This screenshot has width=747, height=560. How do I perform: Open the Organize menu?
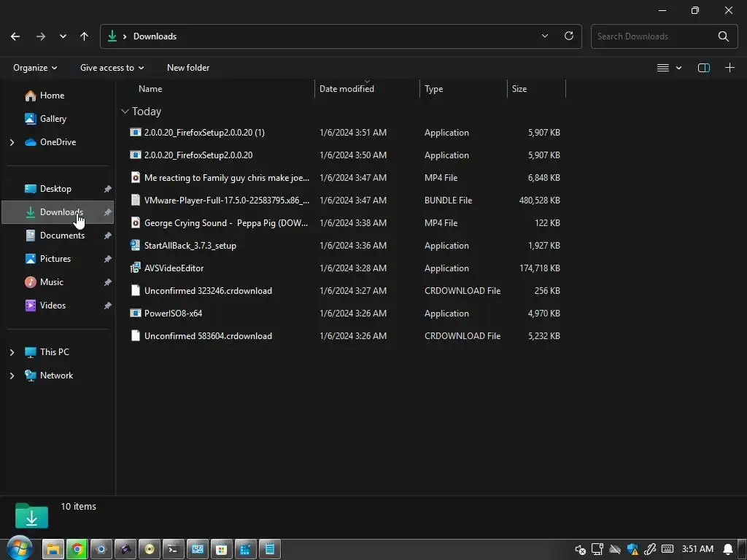point(35,68)
